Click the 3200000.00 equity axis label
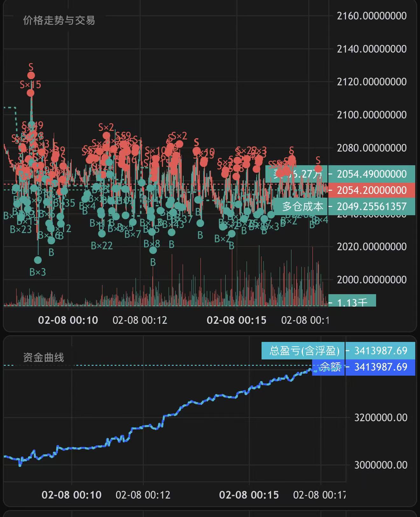Viewport: 420px width, 517px height. [x=381, y=417]
